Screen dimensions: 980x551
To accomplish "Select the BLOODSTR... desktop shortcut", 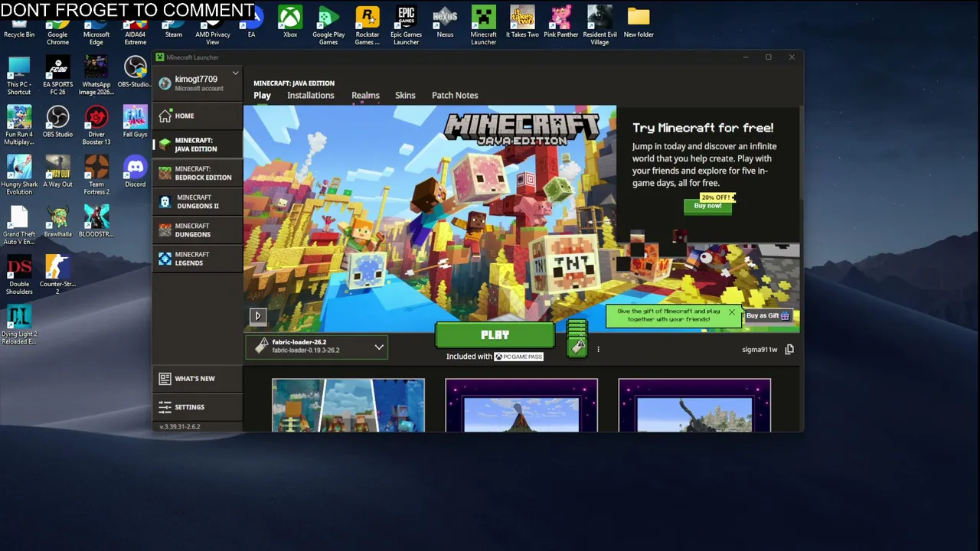I will coord(96,221).
